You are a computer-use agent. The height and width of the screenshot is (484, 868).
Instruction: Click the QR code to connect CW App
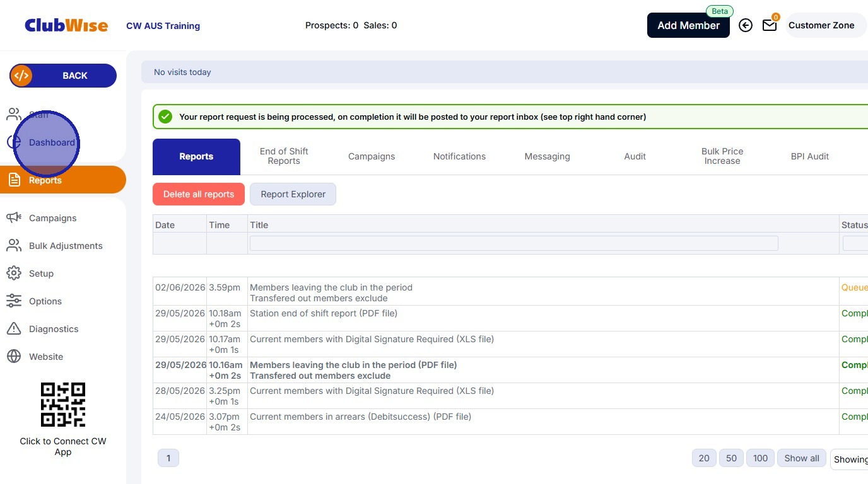(63, 405)
